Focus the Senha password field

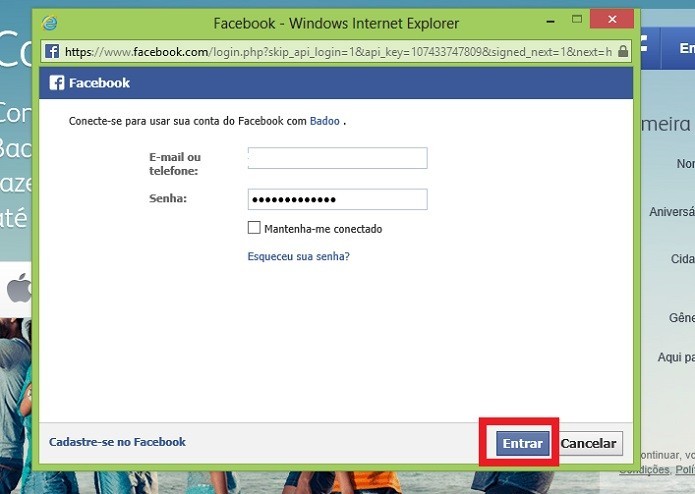tap(338, 199)
